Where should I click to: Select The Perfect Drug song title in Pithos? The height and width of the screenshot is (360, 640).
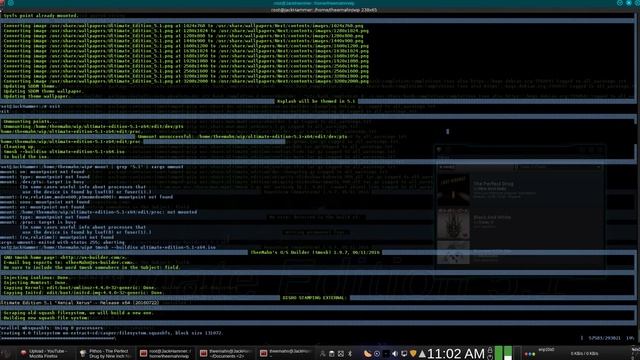(x=493, y=184)
